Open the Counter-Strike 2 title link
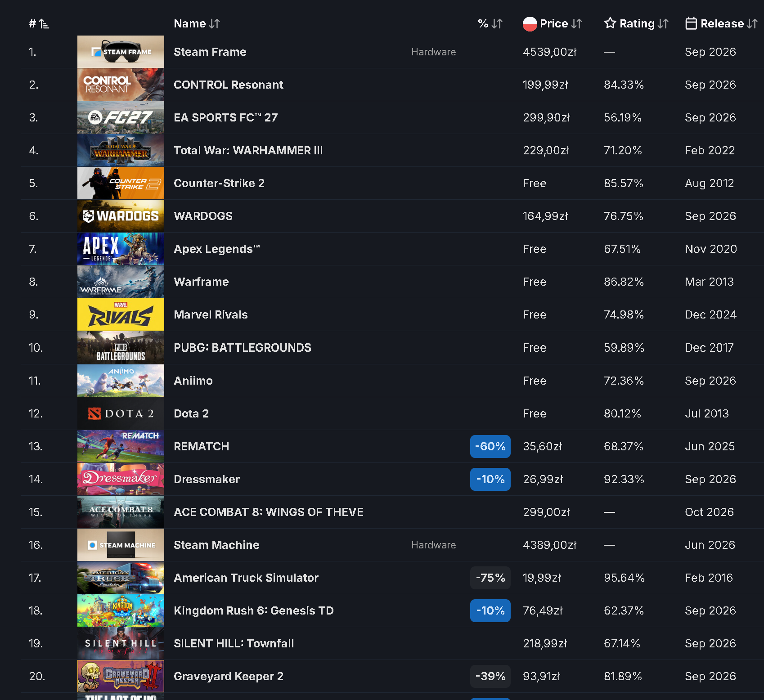 pos(219,183)
